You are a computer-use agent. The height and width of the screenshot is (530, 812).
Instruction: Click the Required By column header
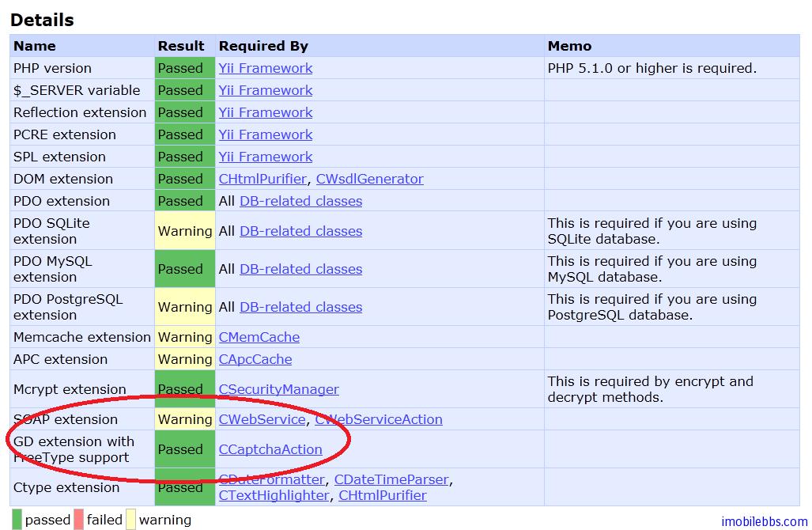tap(263, 46)
